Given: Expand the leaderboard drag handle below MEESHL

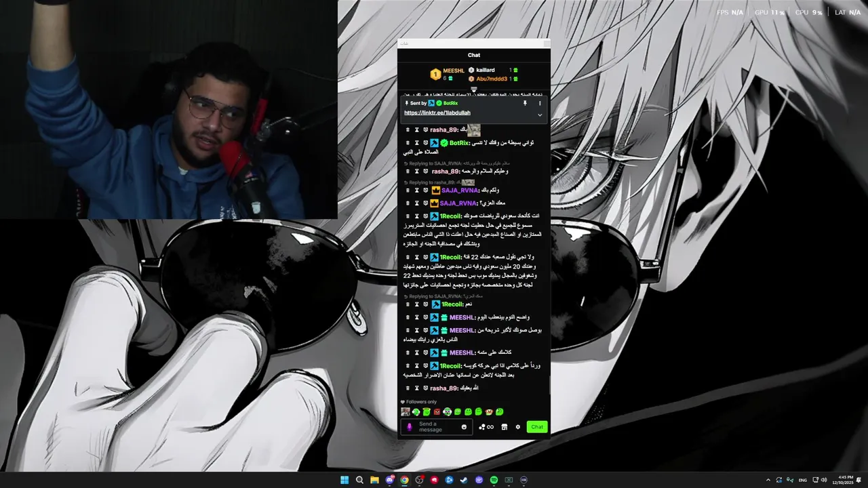Looking at the screenshot, I should tap(474, 89).
